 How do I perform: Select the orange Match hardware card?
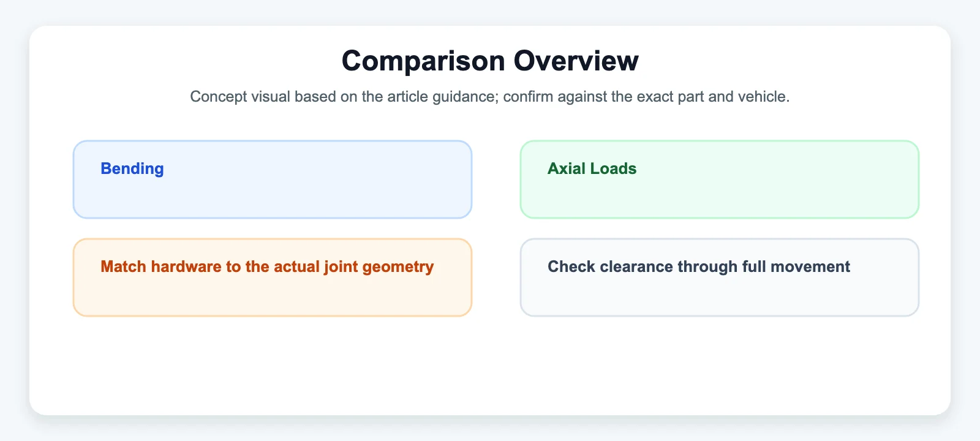point(273,277)
